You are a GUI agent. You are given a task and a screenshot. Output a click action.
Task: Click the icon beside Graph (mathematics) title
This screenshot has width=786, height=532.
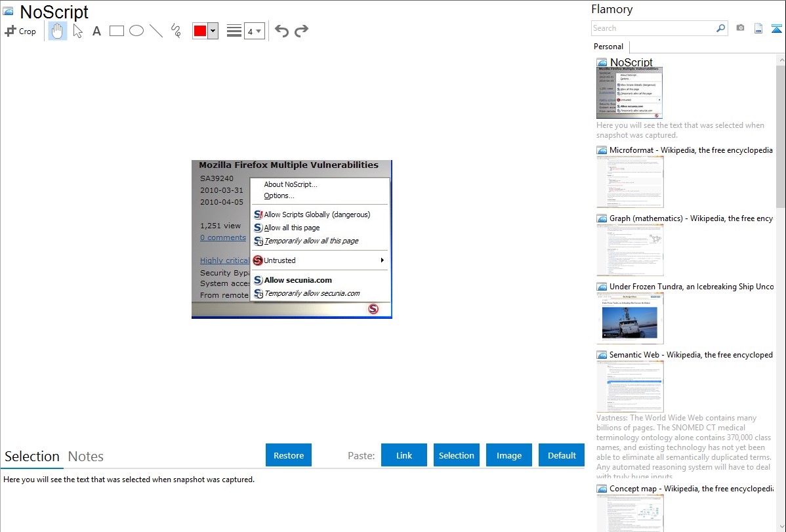(x=602, y=218)
